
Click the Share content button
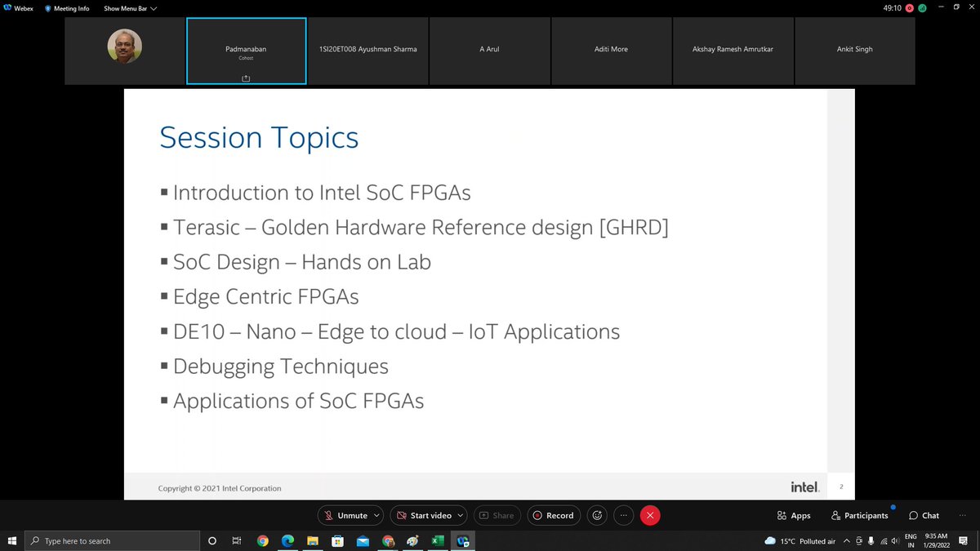click(x=497, y=515)
